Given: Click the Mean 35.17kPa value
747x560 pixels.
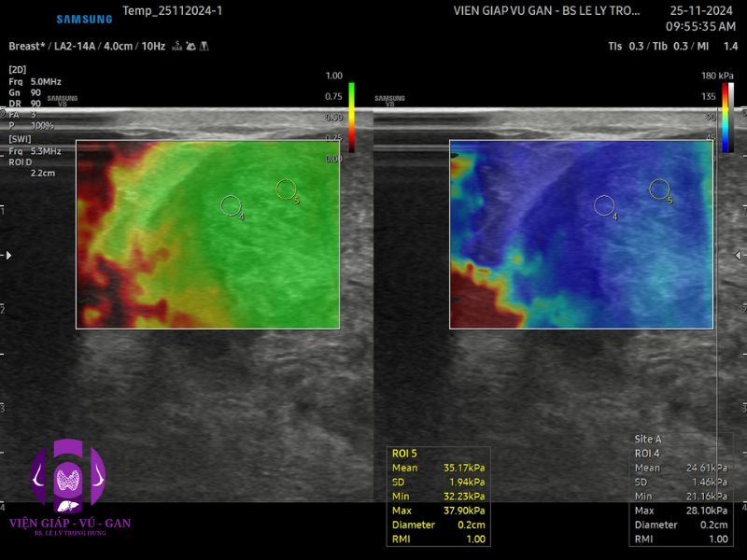Looking at the screenshot, I should (x=464, y=468).
